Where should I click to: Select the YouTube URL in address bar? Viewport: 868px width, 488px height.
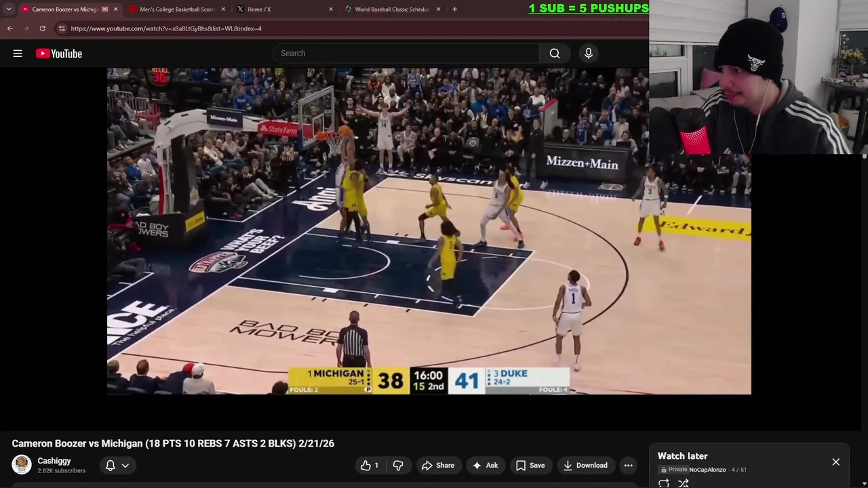pos(166,28)
